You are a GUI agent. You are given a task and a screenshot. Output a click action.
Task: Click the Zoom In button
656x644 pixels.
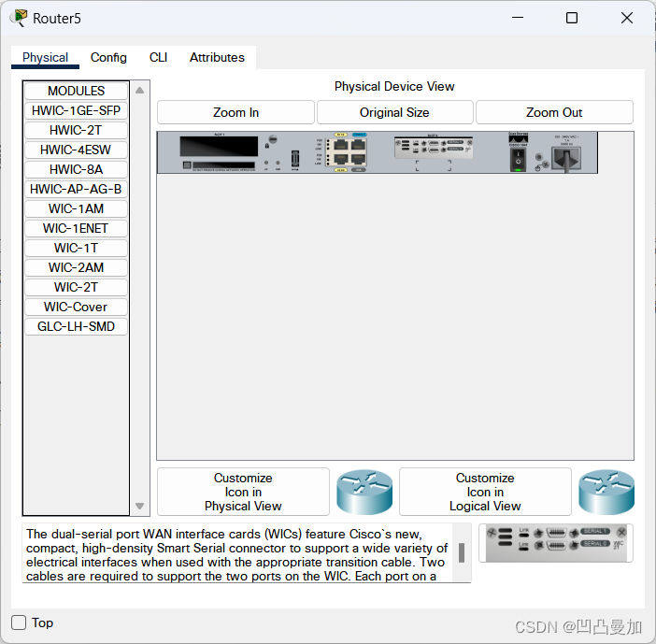pos(235,112)
